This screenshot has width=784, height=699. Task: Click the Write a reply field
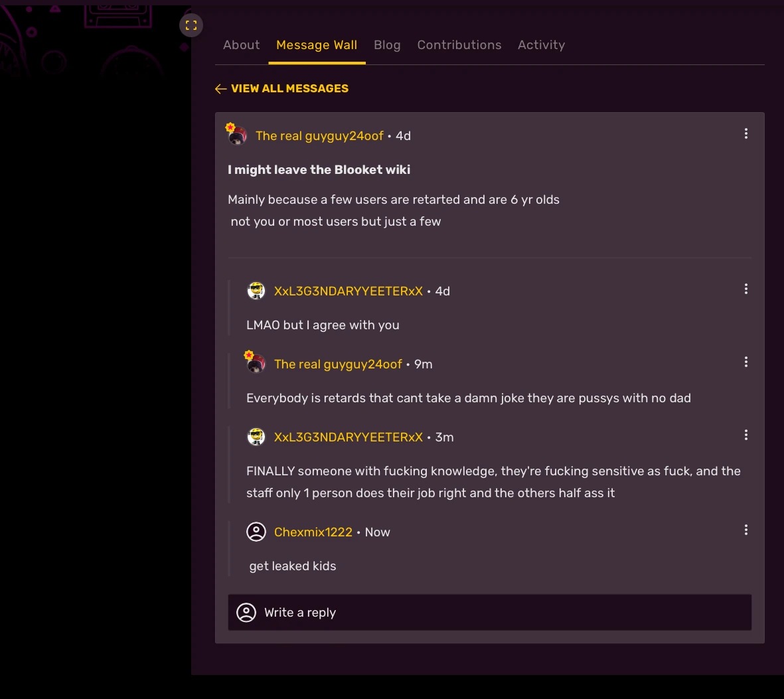click(x=490, y=612)
